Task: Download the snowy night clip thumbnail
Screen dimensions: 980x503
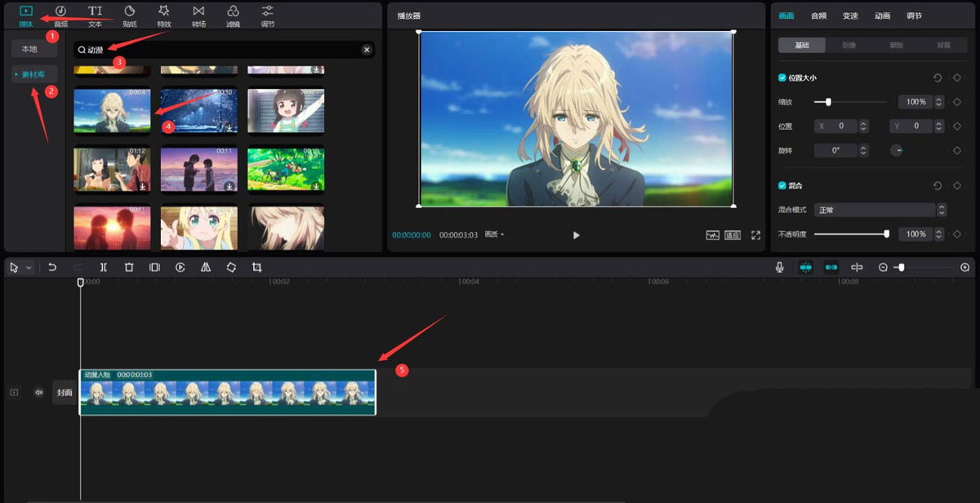Action: click(229, 128)
